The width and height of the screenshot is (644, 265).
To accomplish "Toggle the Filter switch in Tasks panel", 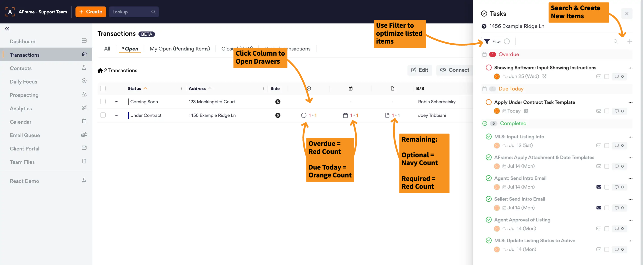I will click(506, 42).
